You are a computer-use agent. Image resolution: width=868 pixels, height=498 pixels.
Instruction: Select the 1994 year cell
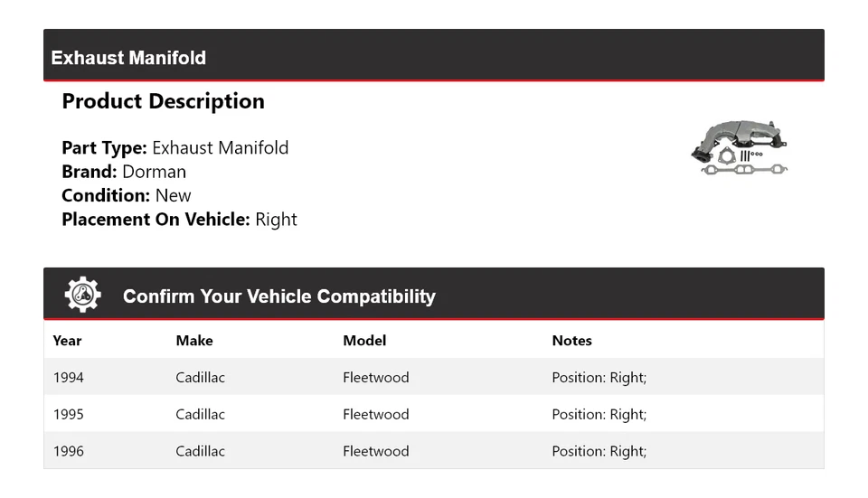click(x=69, y=377)
